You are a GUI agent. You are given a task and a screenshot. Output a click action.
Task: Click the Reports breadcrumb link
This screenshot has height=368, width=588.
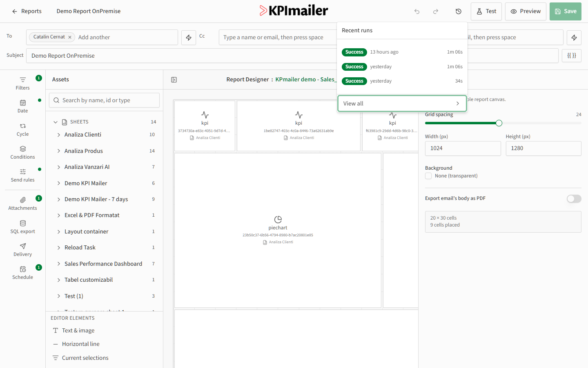point(31,11)
